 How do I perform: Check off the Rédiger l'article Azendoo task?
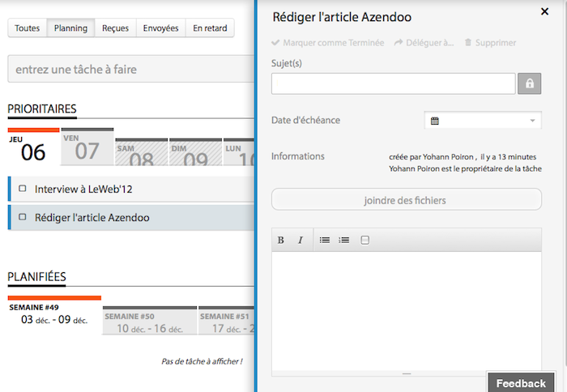(23, 217)
